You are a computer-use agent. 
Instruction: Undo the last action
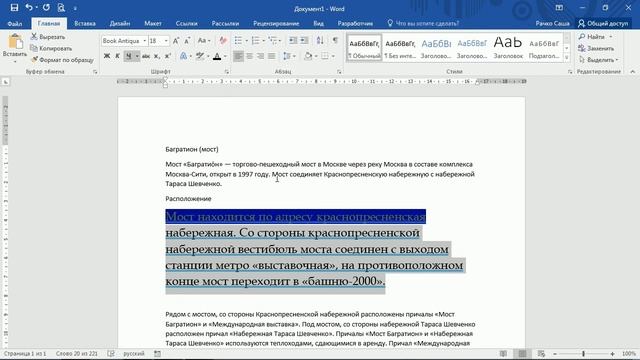tap(29, 7)
